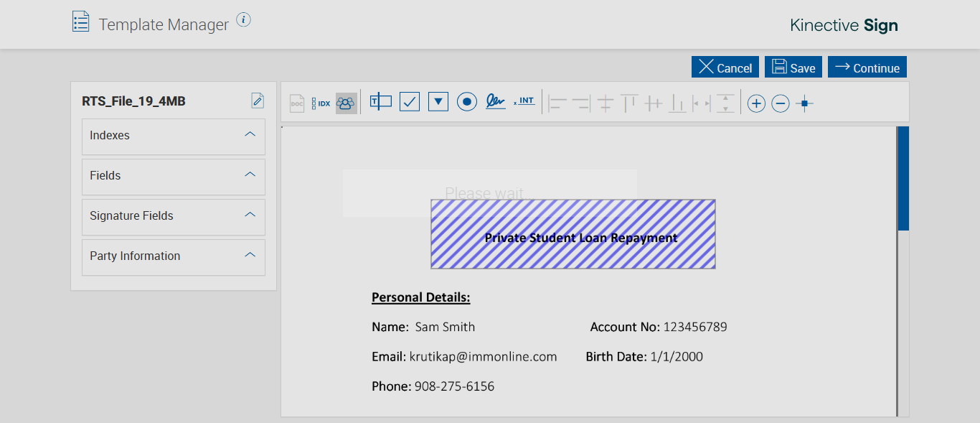Align fields left icon
This screenshot has height=423, width=980.
(x=557, y=103)
